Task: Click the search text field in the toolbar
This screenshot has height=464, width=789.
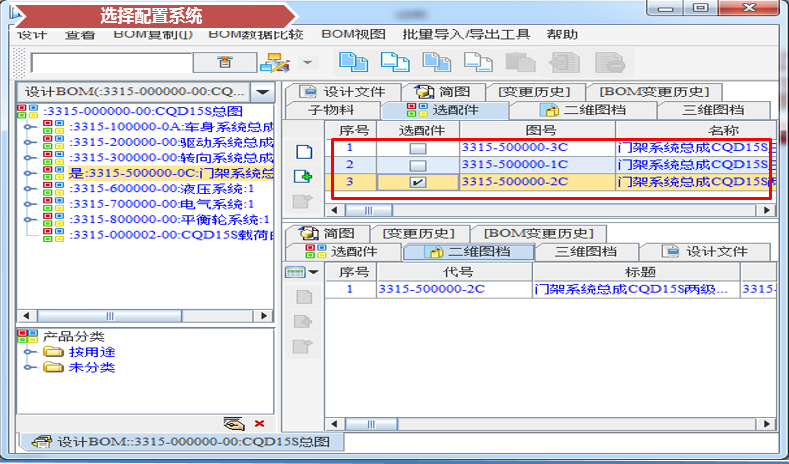Action: (110, 62)
